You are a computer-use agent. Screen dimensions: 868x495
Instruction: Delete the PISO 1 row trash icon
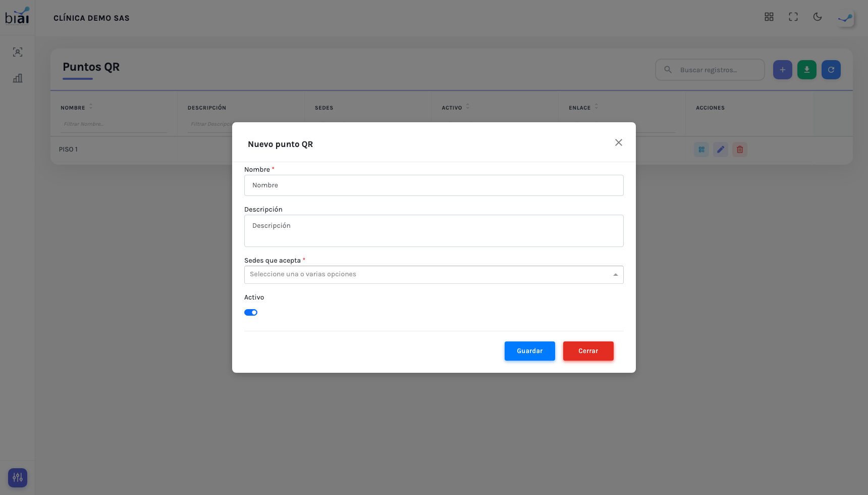pyautogui.click(x=740, y=150)
